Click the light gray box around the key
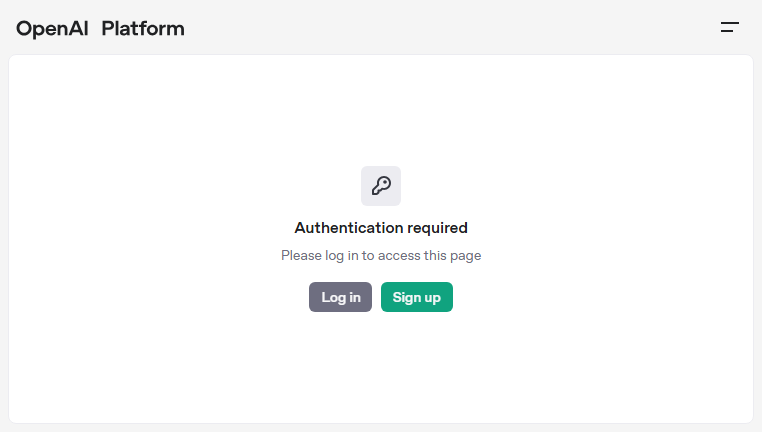The width and height of the screenshot is (762, 432). click(381, 186)
